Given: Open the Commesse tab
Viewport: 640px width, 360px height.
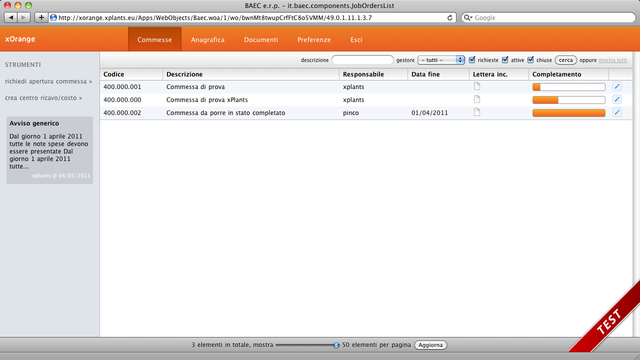Looking at the screenshot, I should [x=155, y=40].
